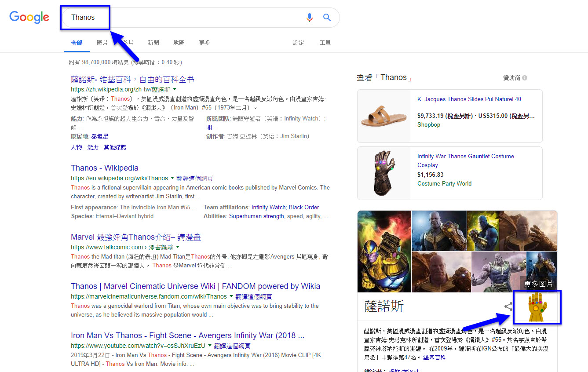Viewport: 588px width, 372px height.
Task: Expand dropdown arrow beside youtube.com URL
Action: tap(210, 346)
